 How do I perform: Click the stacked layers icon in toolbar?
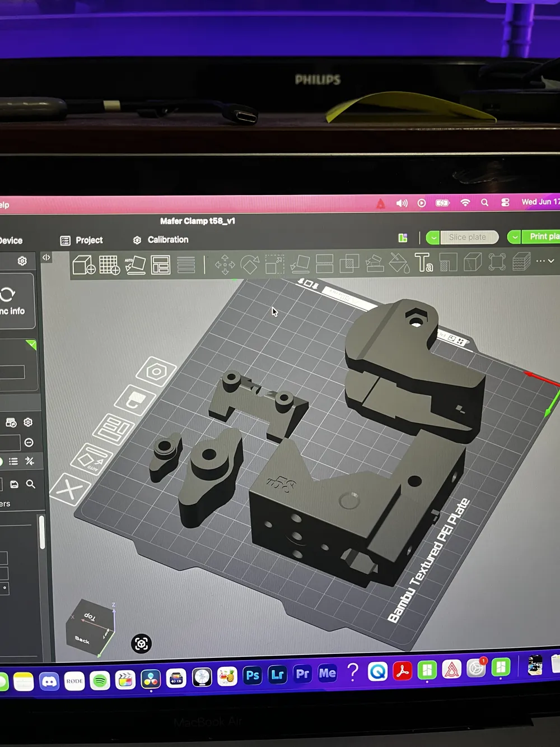521,261
